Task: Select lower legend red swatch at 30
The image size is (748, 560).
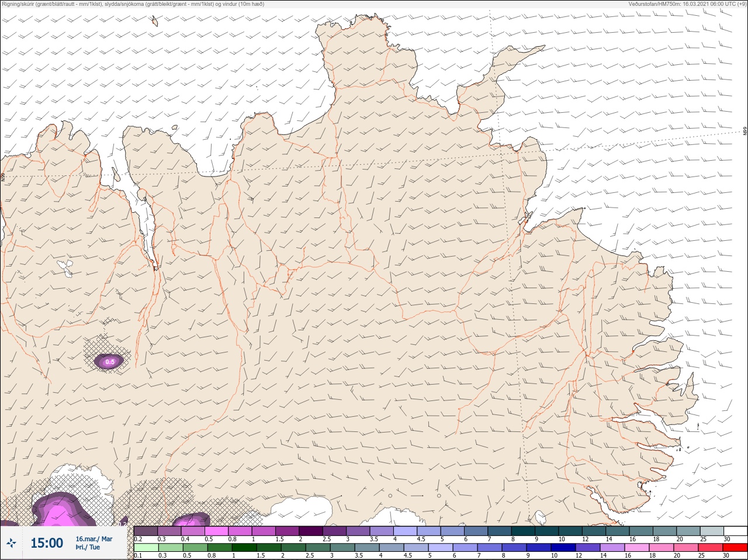Action: pyautogui.click(x=735, y=548)
